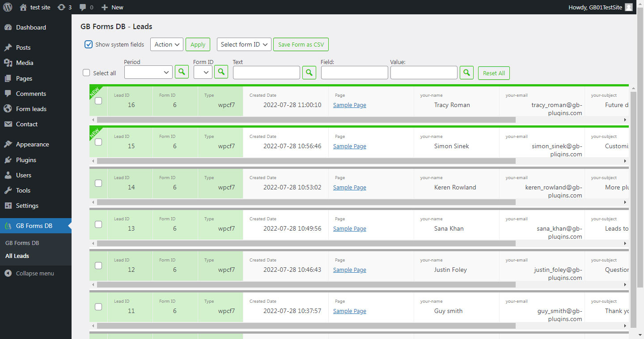Open the updates icon showing 3
Viewport: 644px width, 339px height.
(x=62, y=7)
